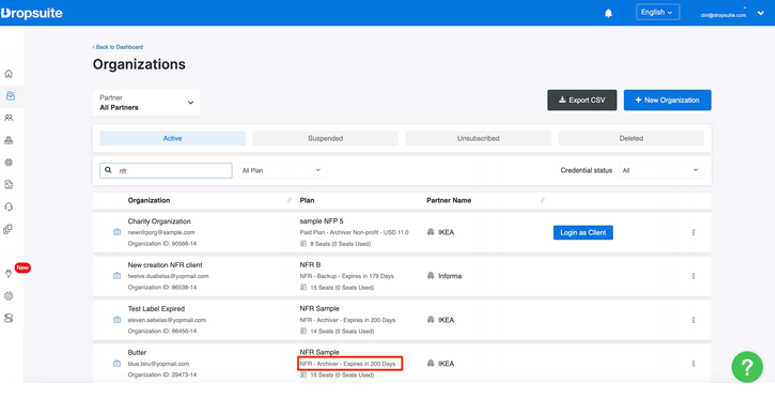Change language with English dropdown

click(657, 12)
